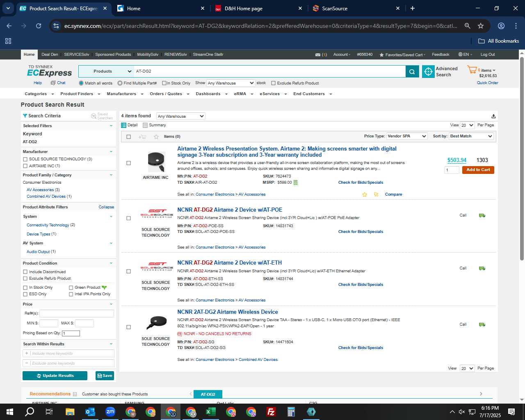This screenshot has width=525, height=420.
Task: Collapse Manufacturer filter section
Action: (111, 152)
